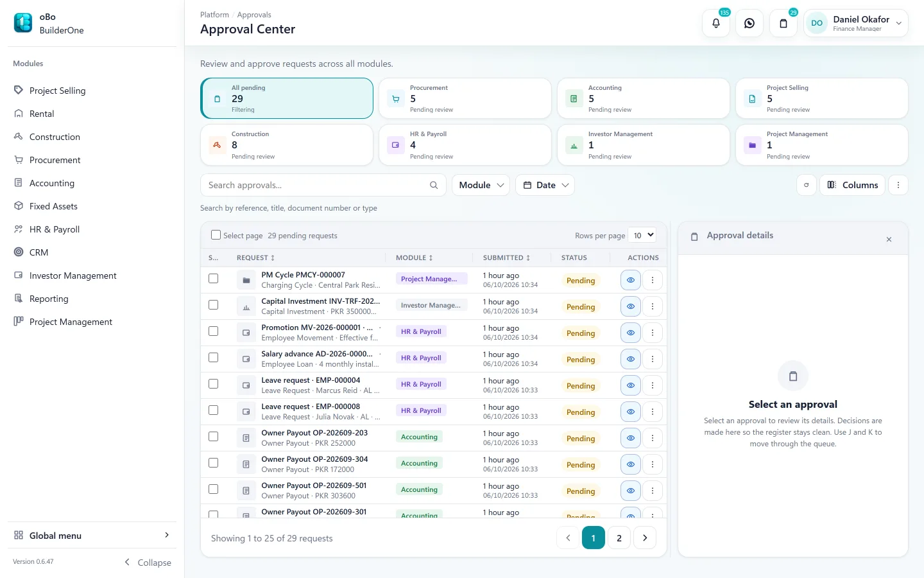This screenshot has width=924, height=578.
Task: Select checkbox for Leave request EMP-000004
Action: [x=214, y=384]
